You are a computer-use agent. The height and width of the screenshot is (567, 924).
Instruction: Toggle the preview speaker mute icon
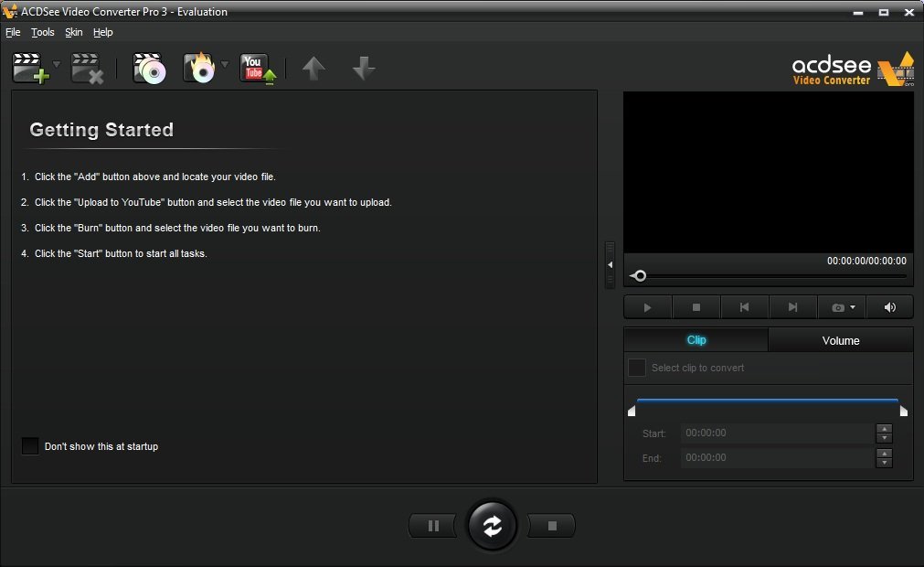pos(890,307)
